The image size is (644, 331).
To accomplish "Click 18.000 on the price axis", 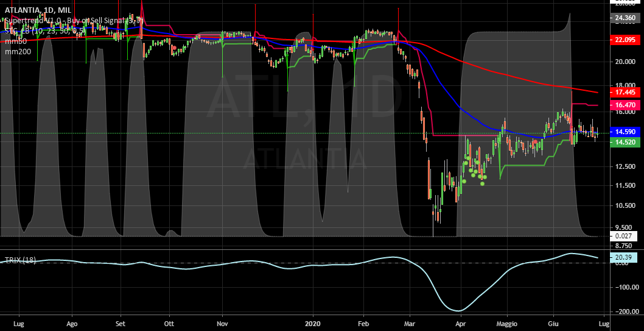I will pos(625,85).
